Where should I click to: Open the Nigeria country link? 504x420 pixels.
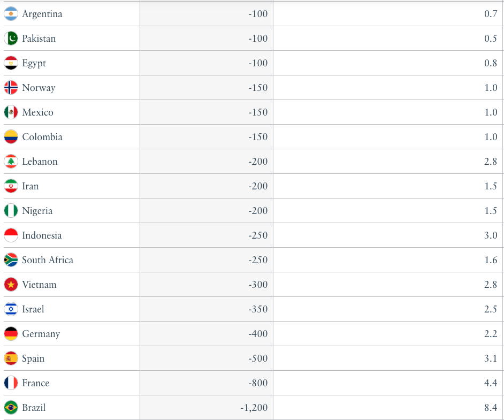pos(37,211)
